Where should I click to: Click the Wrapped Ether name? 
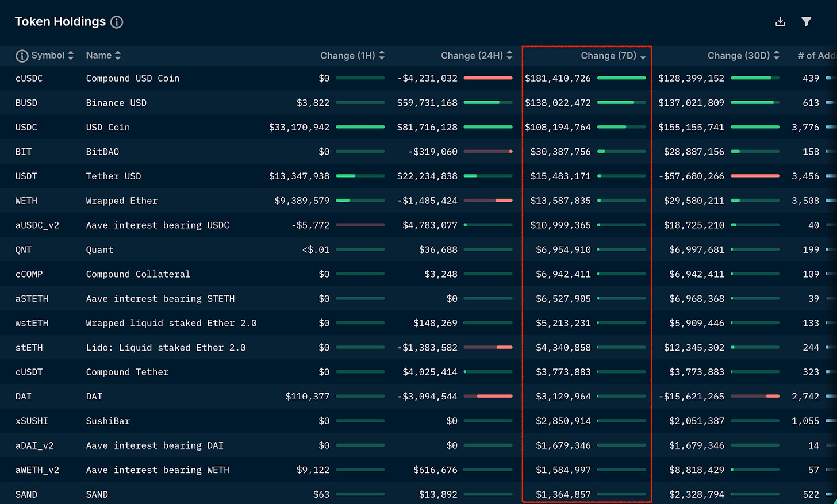coord(122,201)
